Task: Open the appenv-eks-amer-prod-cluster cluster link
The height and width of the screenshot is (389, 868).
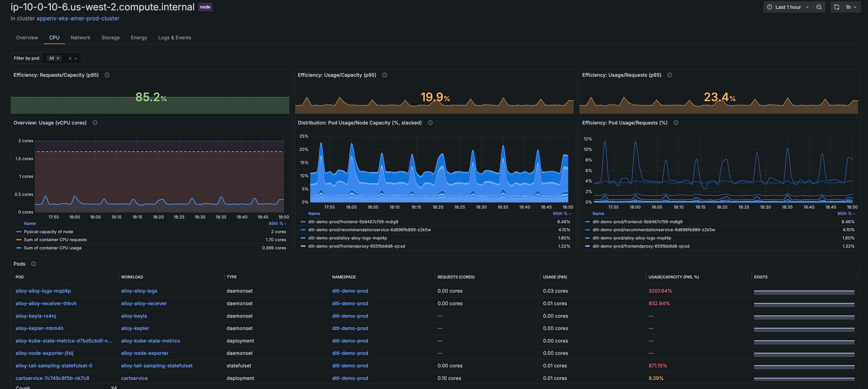Action: [78, 19]
